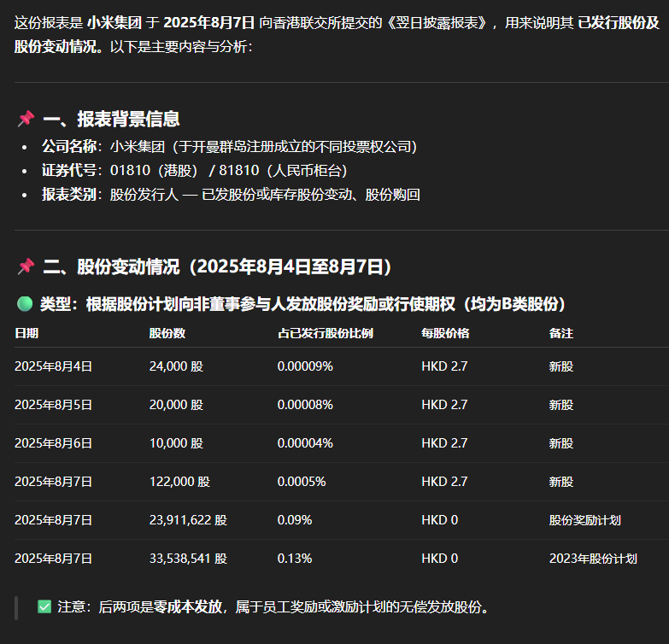Select the heading 二、股份变动情况 (2025年8月4日至8月7日)
This screenshot has height=644, width=669.
(x=217, y=267)
